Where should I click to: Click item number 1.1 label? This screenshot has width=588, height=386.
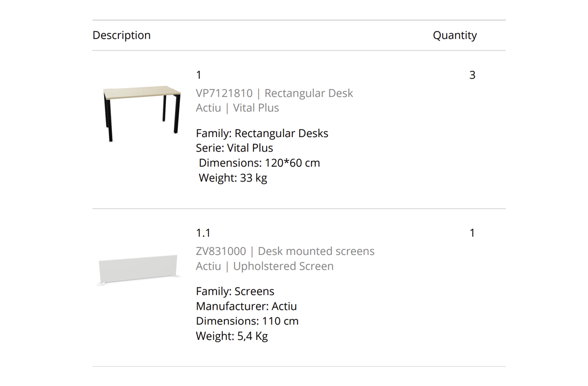pos(203,233)
